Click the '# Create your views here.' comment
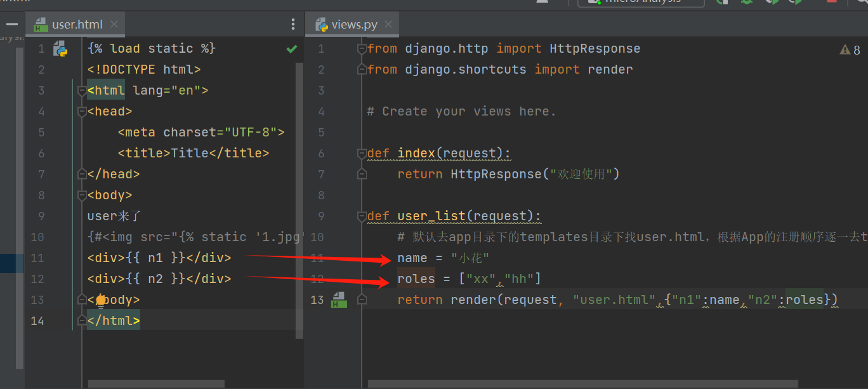Viewport: 868px width, 389px height. tap(461, 112)
